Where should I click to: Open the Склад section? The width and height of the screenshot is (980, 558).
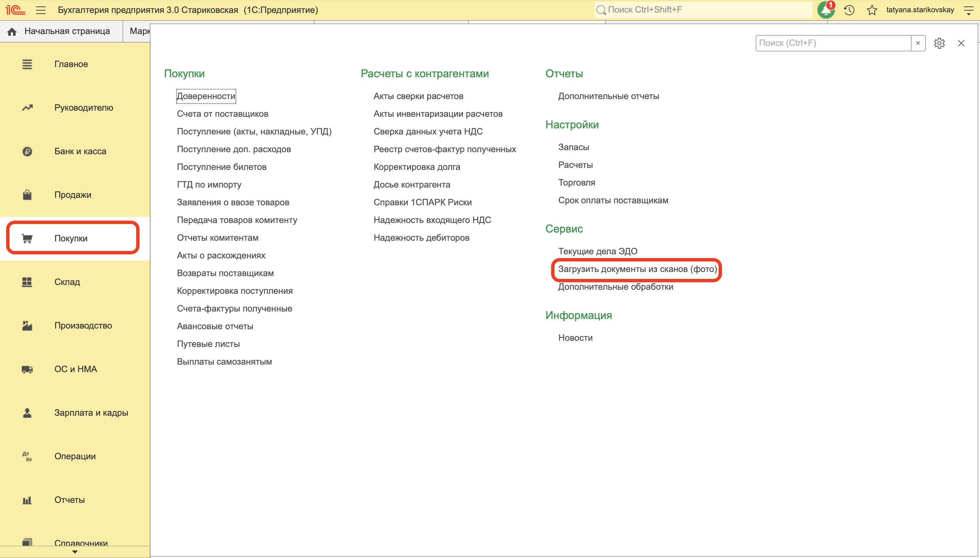coord(75,282)
